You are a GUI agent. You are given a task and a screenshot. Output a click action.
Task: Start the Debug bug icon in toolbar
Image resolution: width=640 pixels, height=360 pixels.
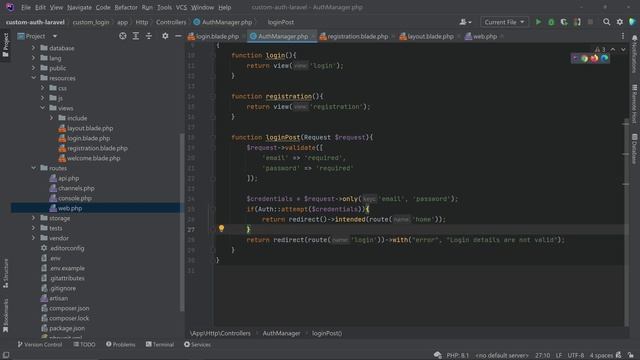tap(551, 22)
